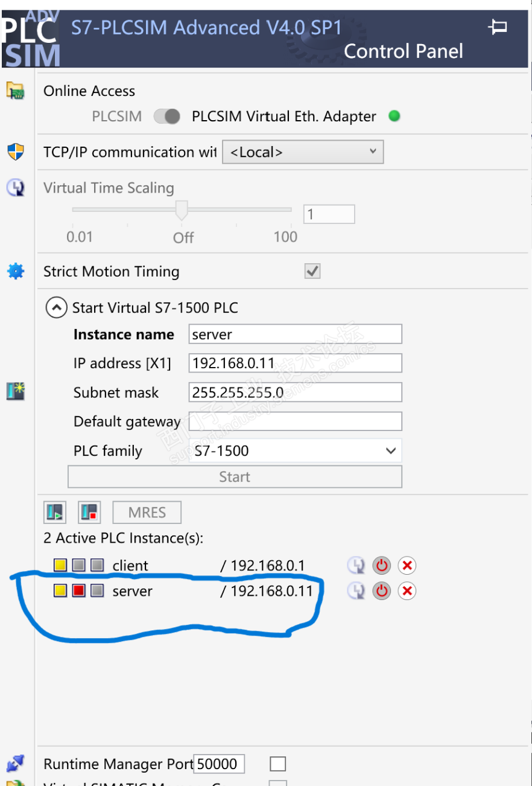Remove the client instance with red X
This screenshot has height=786, width=532.
pos(407,566)
